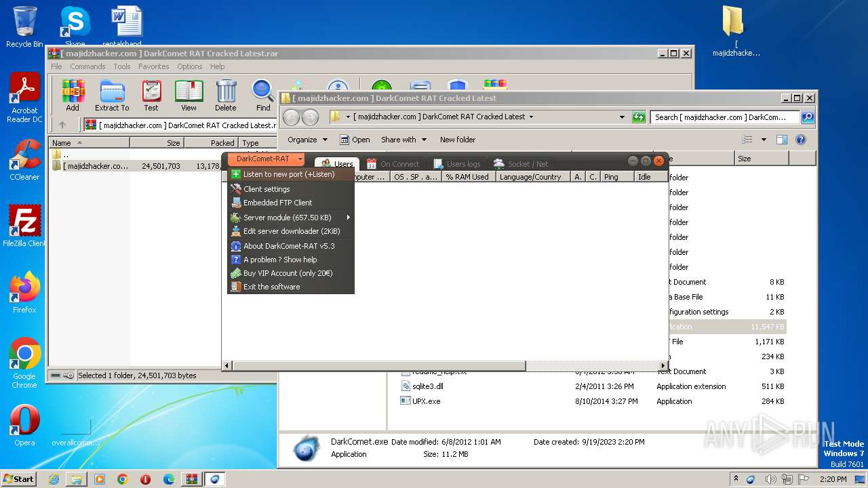Sort WinRAR list by Packed column
This screenshot has width=868, height=488.
(x=212, y=143)
